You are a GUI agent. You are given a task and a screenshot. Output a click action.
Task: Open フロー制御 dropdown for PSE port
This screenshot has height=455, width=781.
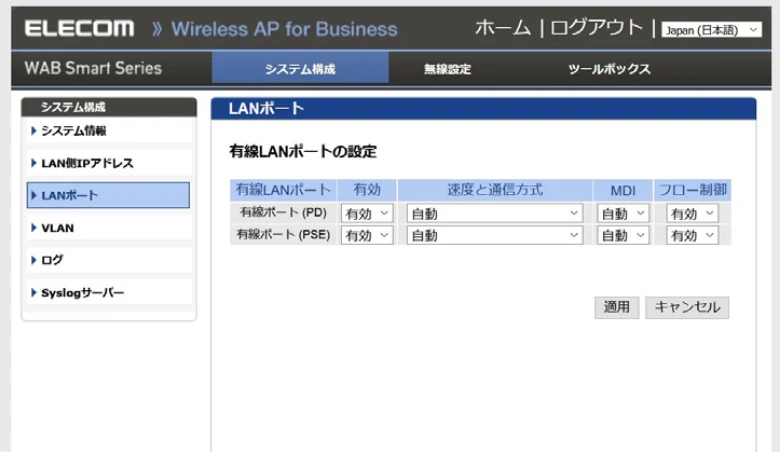(x=692, y=235)
